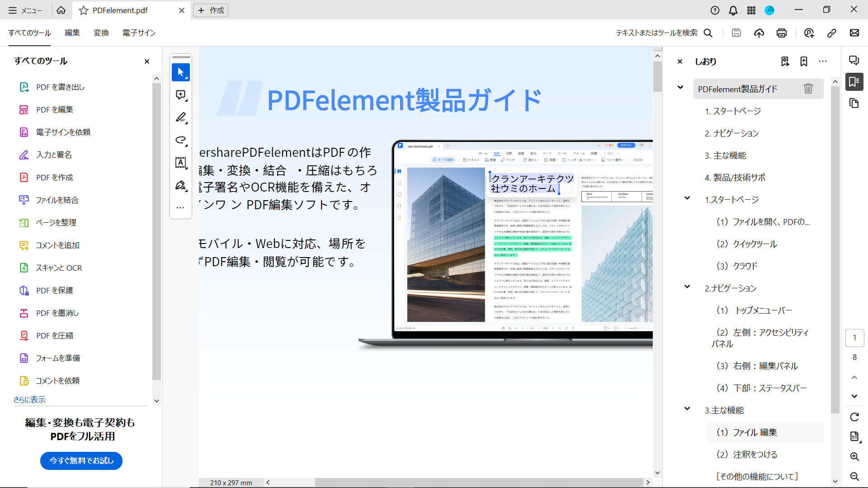The height and width of the screenshot is (488, 868).
Task: Delete the PDFelement製品ガイド bookmark
Action: [808, 89]
